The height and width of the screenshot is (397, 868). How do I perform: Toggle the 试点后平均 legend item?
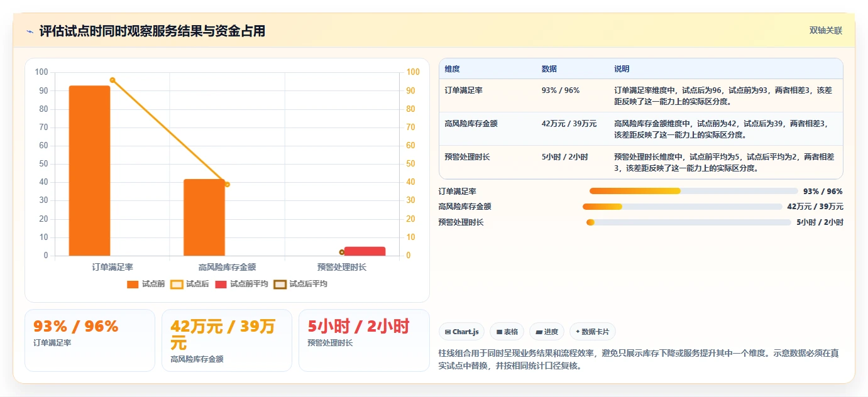pos(300,284)
